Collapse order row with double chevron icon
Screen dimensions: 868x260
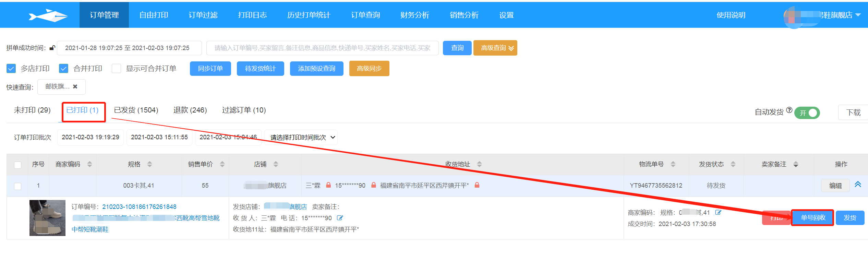pyautogui.click(x=858, y=184)
